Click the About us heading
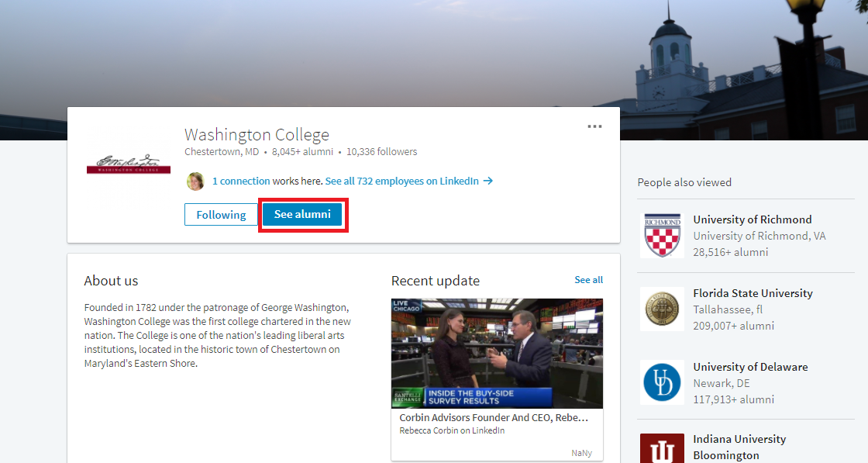868x463 pixels. pos(111,281)
